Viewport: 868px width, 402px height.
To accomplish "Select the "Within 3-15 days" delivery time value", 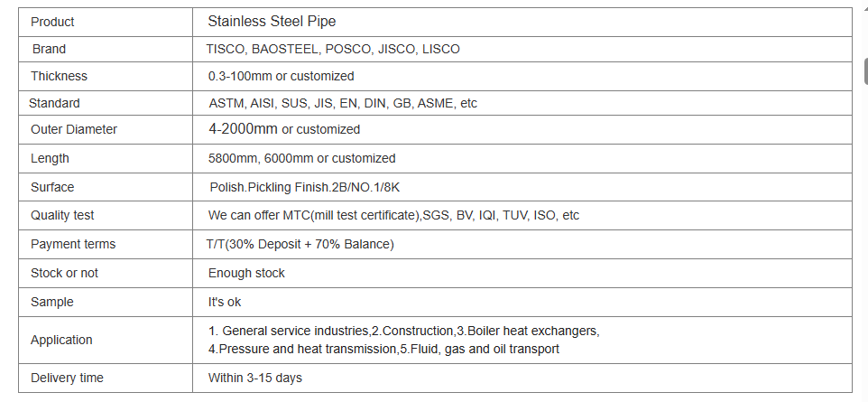I will point(254,378).
